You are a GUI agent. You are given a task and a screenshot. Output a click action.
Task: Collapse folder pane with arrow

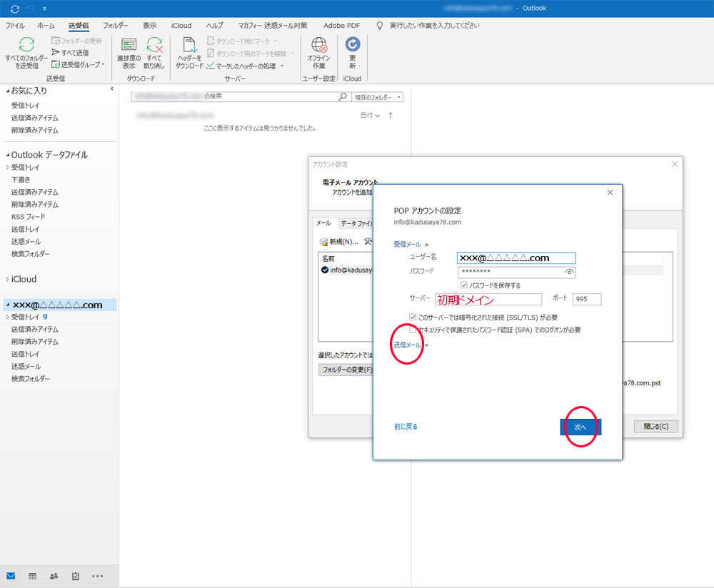point(112,88)
